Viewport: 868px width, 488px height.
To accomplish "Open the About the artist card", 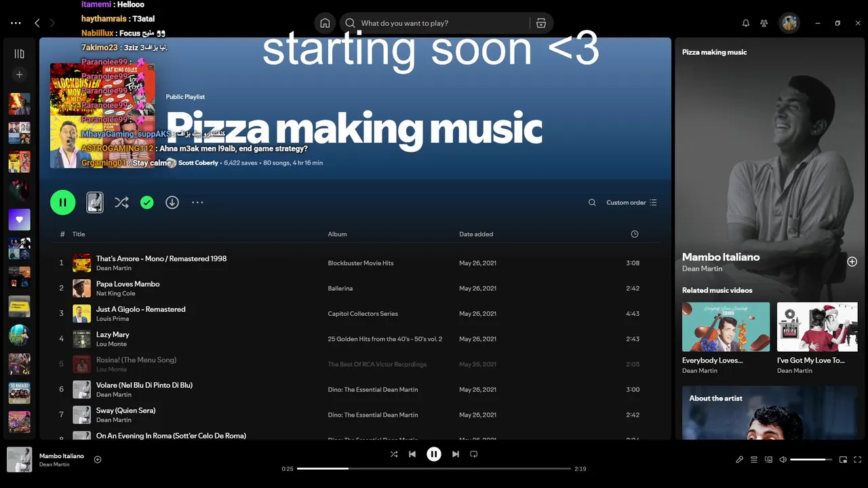I will (770, 413).
